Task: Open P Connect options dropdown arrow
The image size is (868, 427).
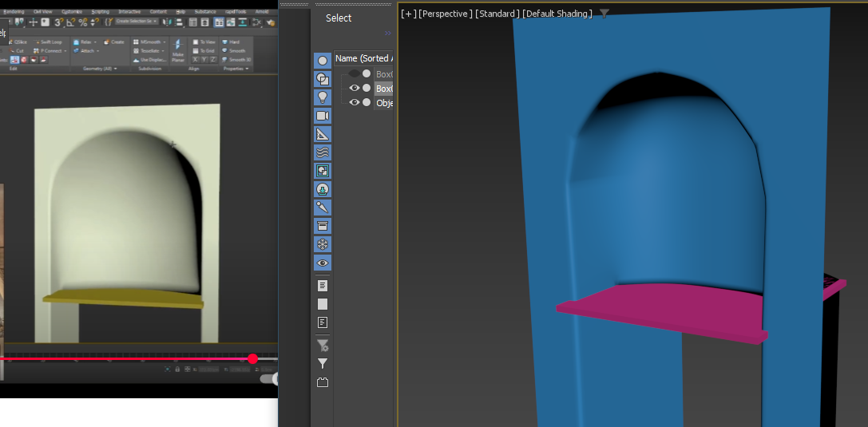Action: click(x=65, y=51)
